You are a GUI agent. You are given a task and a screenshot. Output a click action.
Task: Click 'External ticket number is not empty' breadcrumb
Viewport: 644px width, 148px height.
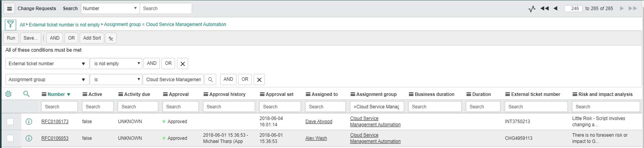tap(65, 24)
